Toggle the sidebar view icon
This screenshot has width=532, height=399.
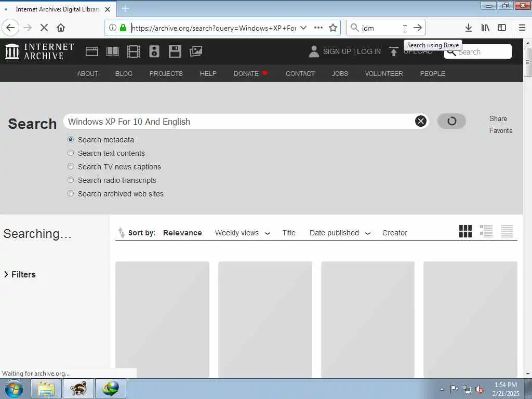point(502,28)
